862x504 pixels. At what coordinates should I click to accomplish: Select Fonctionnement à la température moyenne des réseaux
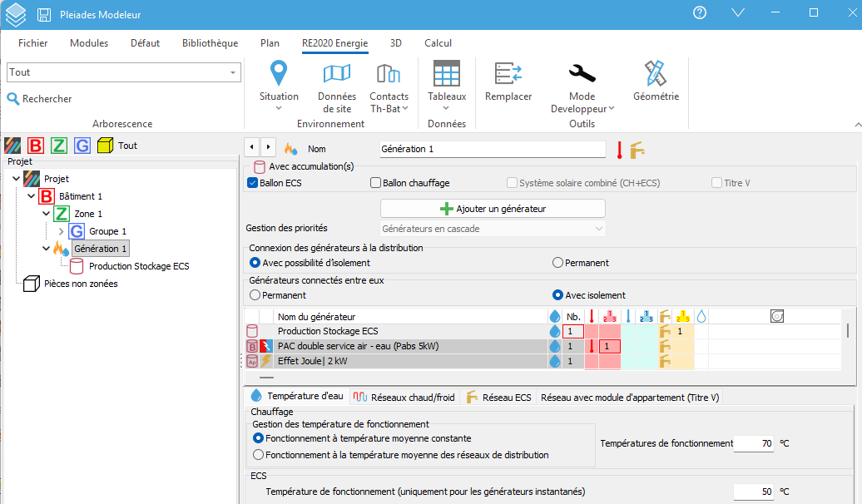(259, 455)
